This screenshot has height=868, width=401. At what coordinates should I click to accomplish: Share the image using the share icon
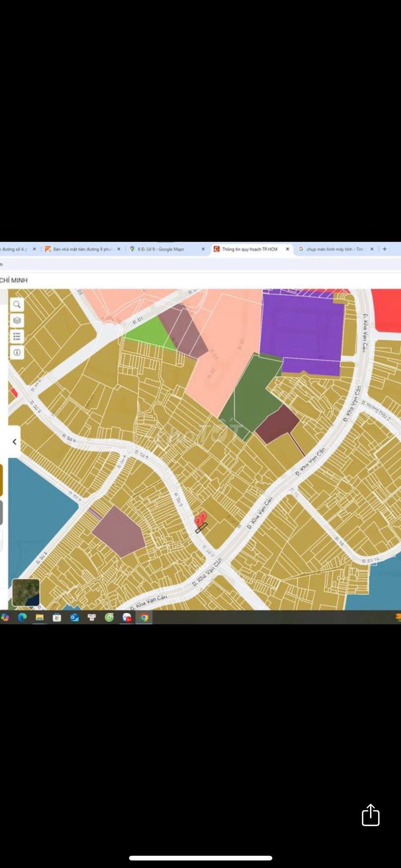pyautogui.click(x=370, y=815)
